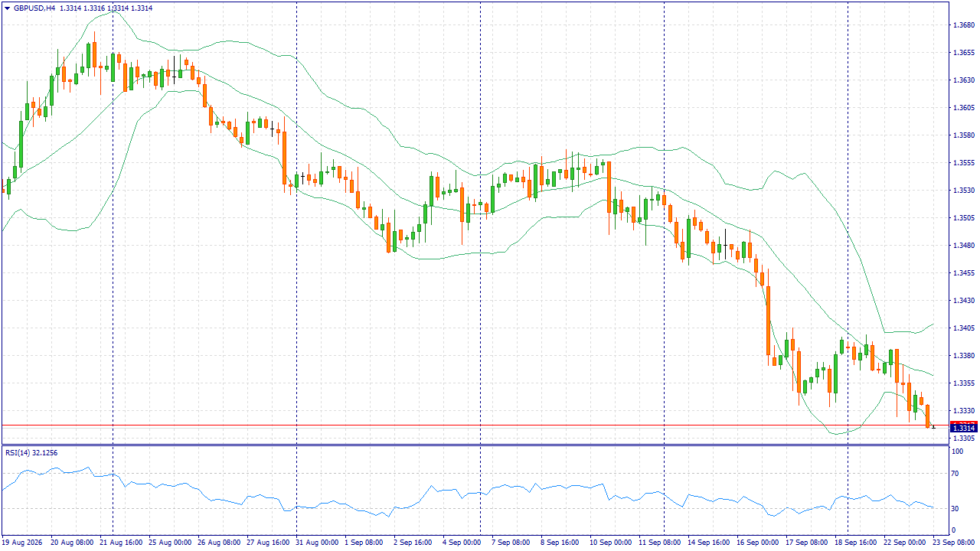The image size is (980, 551).
Task: Click the 1.3405 price scale label
Action: click(964, 328)
